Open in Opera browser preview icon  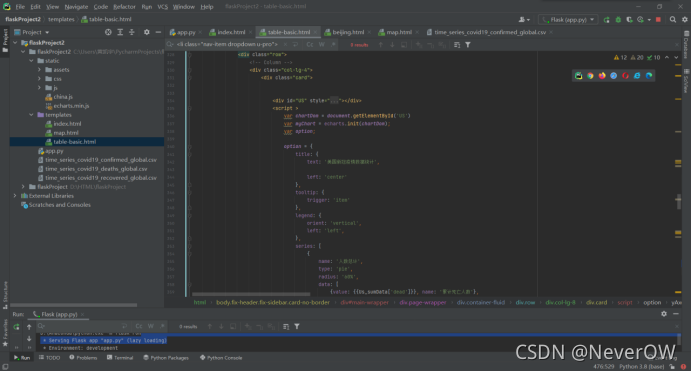(625, 75)
